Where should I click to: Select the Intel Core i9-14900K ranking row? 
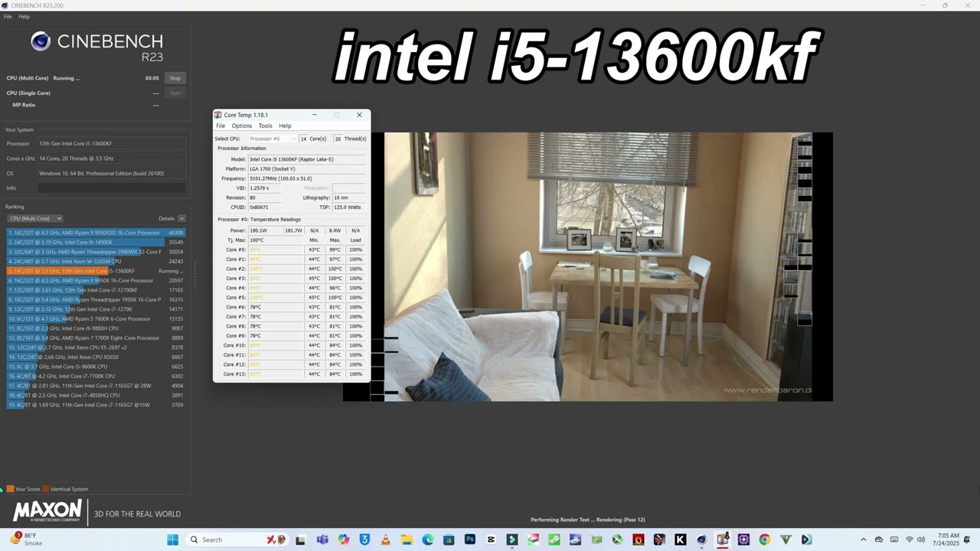[96, 243]
